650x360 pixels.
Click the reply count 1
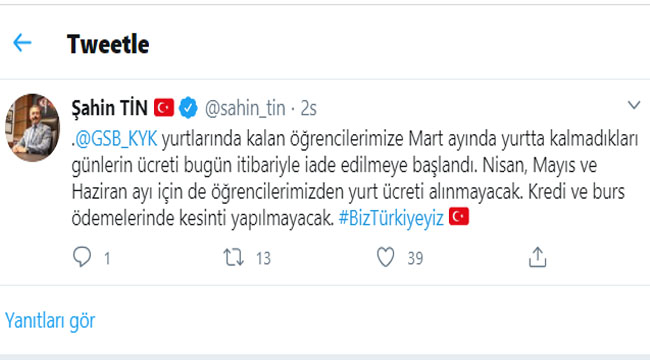107,258
